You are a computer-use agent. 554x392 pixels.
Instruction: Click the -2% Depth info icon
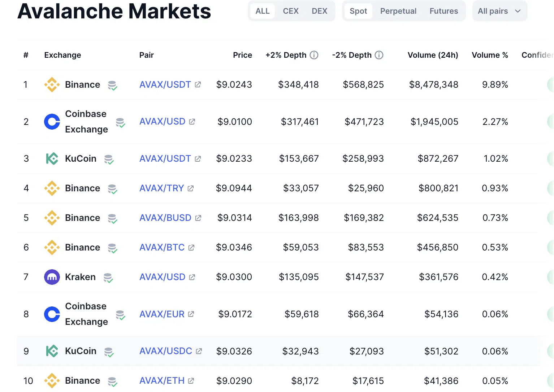point(379,55)
